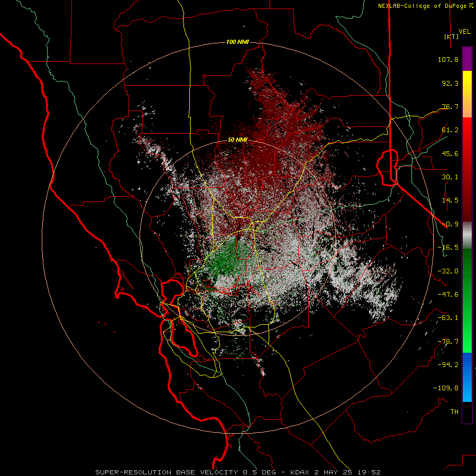Click the -109.8 velocity scale value
The image size is (476, 476).
tap(446, 388)
